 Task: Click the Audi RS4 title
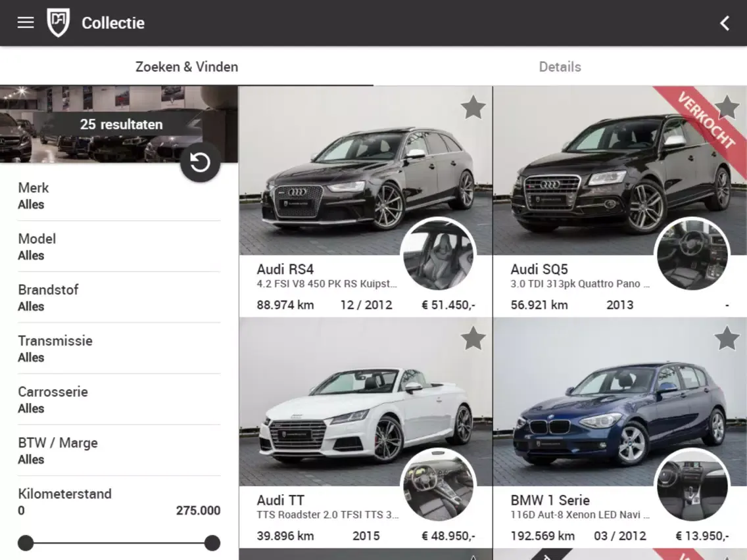(x=285, y=269)
